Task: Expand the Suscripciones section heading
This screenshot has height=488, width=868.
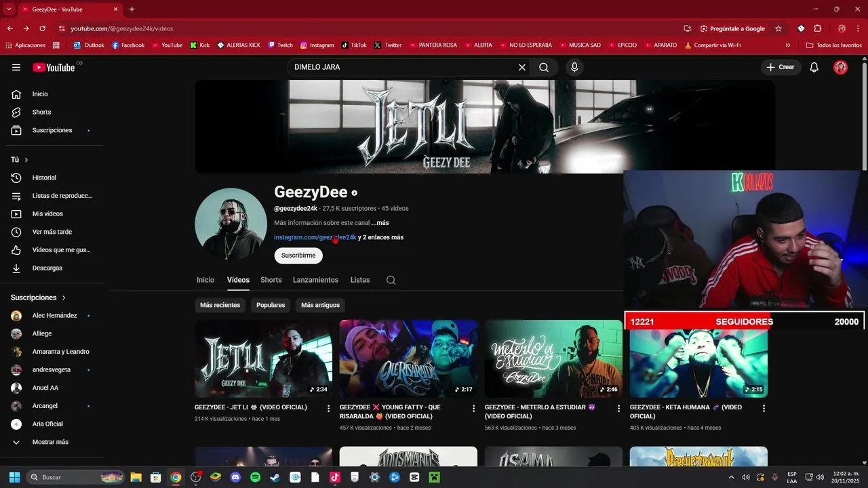Action: (39, 298)
